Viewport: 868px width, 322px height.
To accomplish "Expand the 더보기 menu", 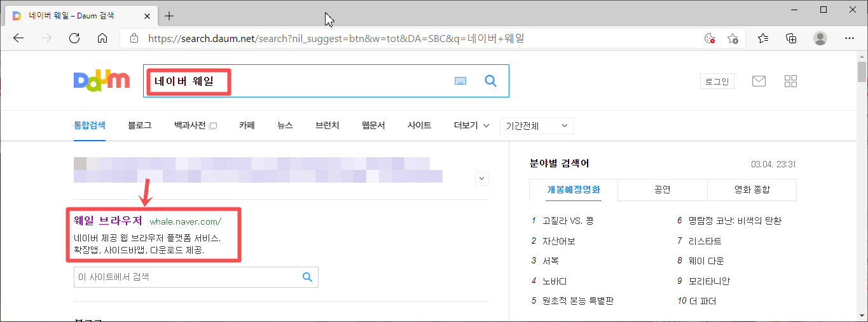I will pos(471,125).
